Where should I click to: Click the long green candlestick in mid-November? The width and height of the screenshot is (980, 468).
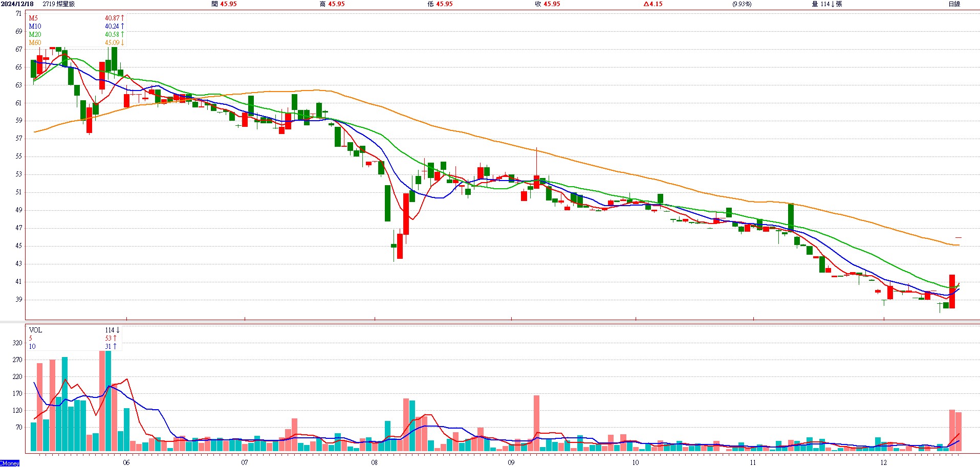tap(791, 217)
